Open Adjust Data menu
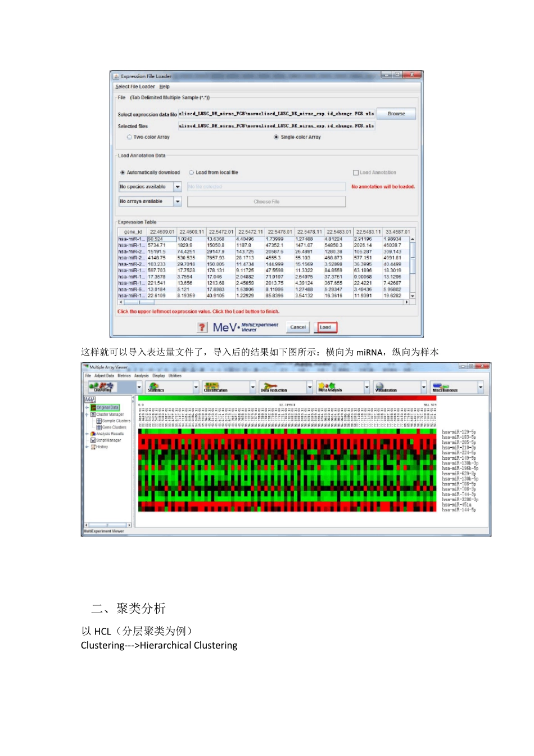 pos(105,375)
